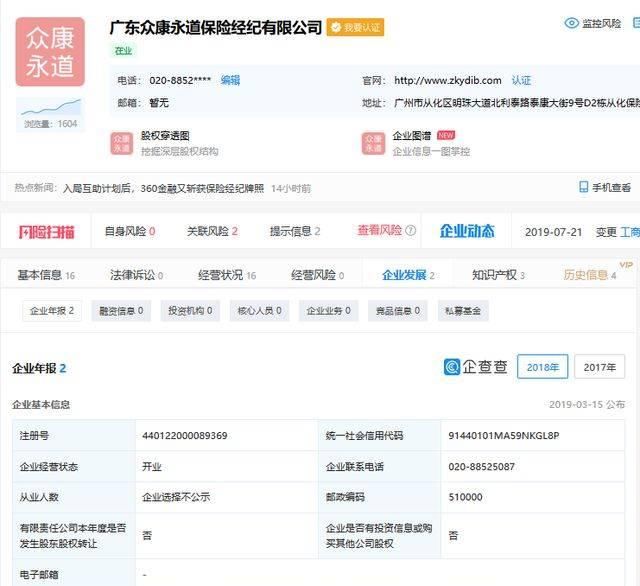640x586 pixels.
Task: Select the 竞品信息 0 sub-tab
Action: 398,311
